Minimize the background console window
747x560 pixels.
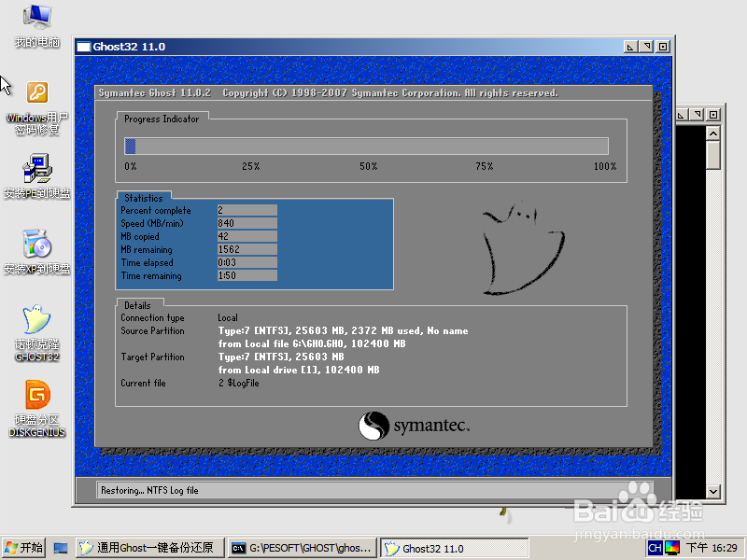(681, 115)
